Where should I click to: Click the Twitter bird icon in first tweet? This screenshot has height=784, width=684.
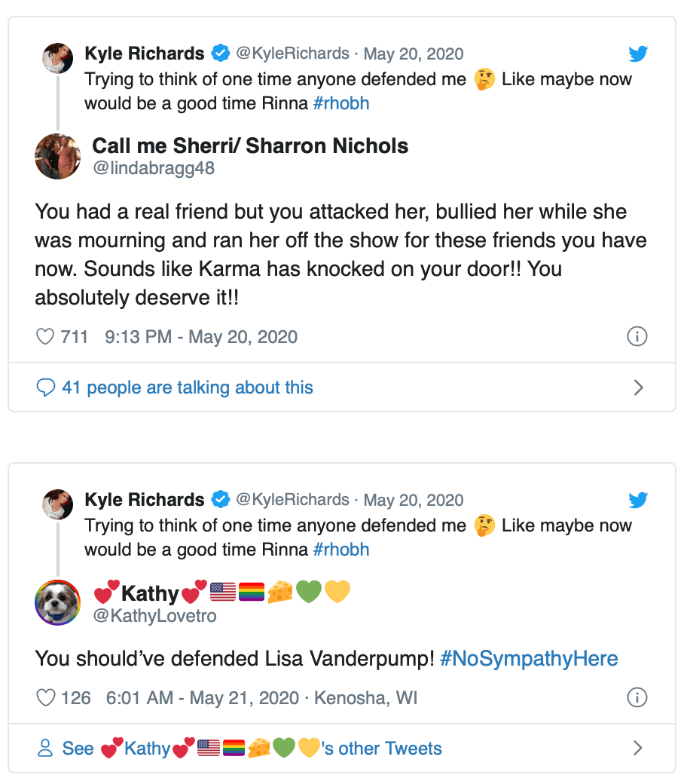click(x=638, y=54)
